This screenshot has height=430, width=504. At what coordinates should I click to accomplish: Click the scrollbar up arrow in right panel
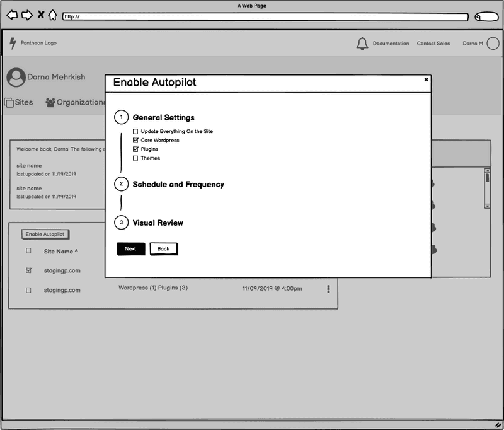[x=487, y=171]
